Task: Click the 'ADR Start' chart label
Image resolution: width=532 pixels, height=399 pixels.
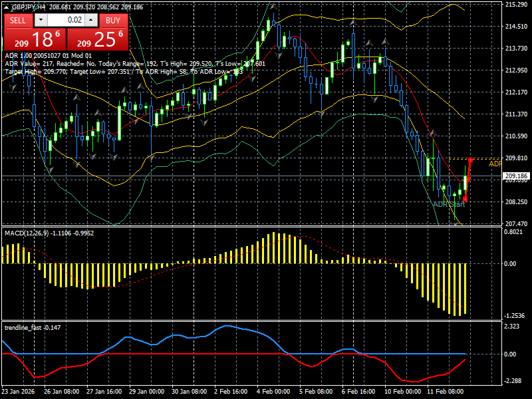Action: click(449, 204)
